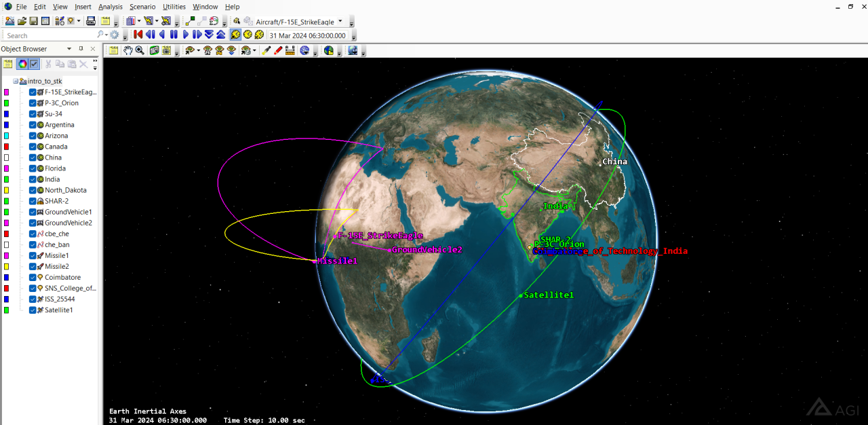Open the Utilities menu
This screenshot has height=425, width=868.
click(174, 7)
